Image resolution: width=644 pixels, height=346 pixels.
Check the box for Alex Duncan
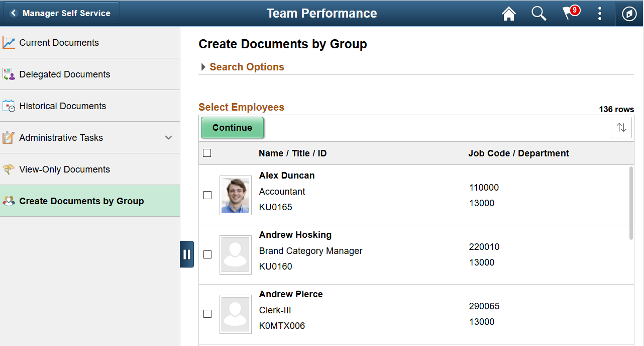point(207,195)
